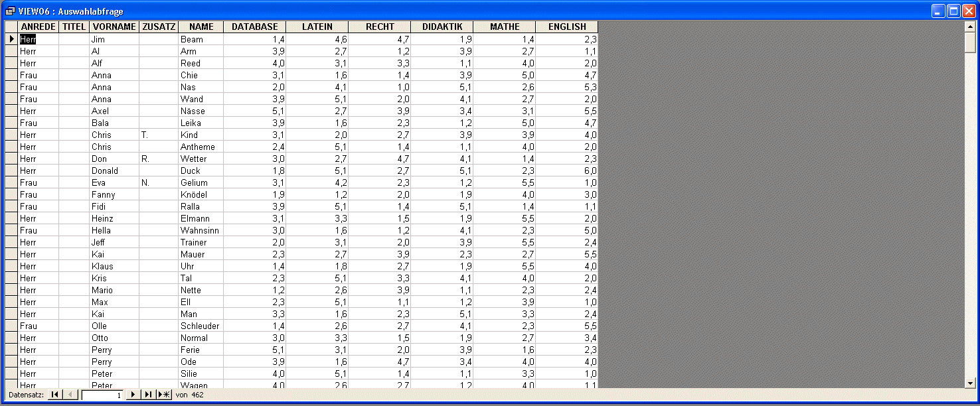This screenshot has width=980, height=406.
Task: Click the name cell 'Man'
Action: pos(201,314)
